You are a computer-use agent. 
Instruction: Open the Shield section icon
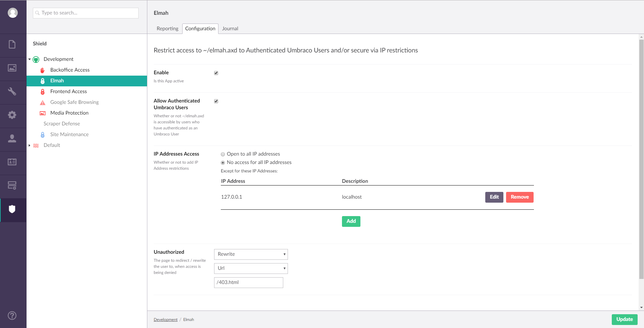[12, 209]
